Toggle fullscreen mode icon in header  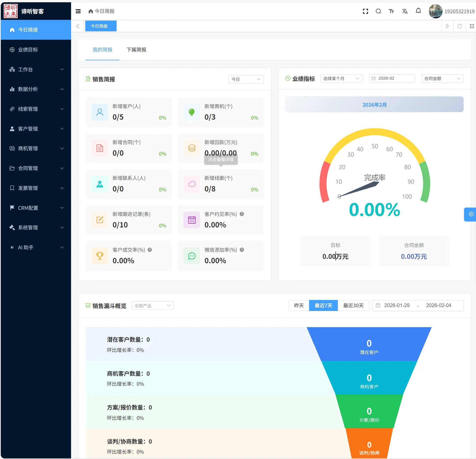coord(365,11)
